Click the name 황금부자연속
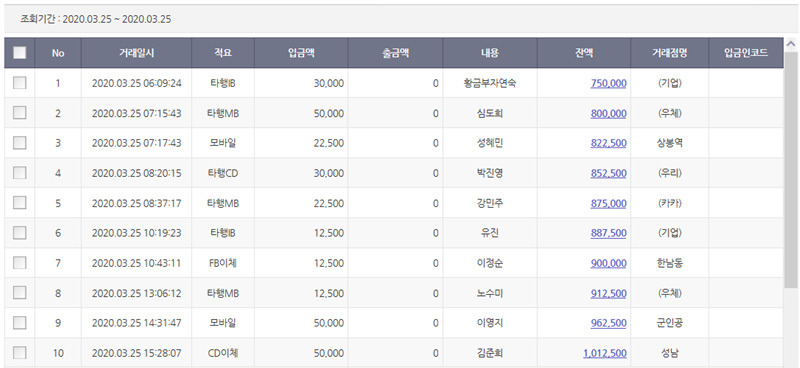The height and width of the screenshot is (368, 800). (490, 83)
